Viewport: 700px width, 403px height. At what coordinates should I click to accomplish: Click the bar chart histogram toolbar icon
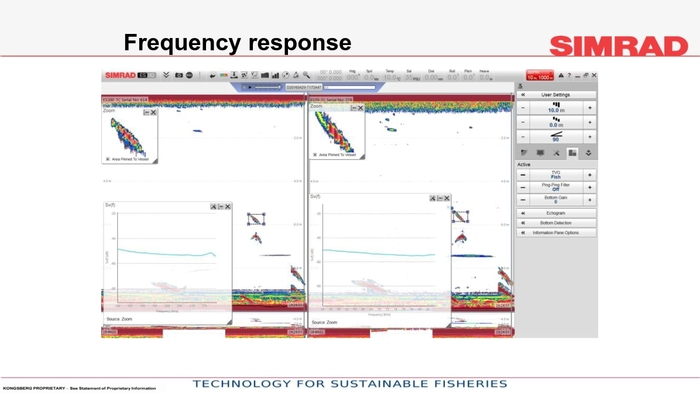[x=275, y=75]
